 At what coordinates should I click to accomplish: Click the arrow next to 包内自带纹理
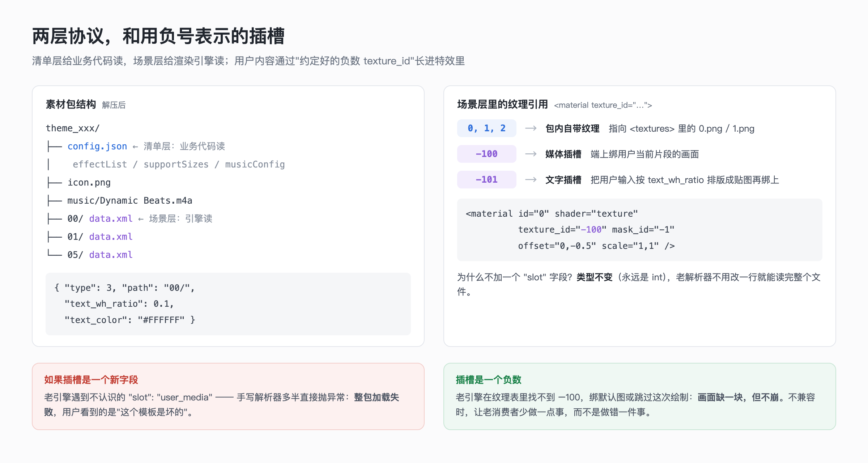coord(531,128)
